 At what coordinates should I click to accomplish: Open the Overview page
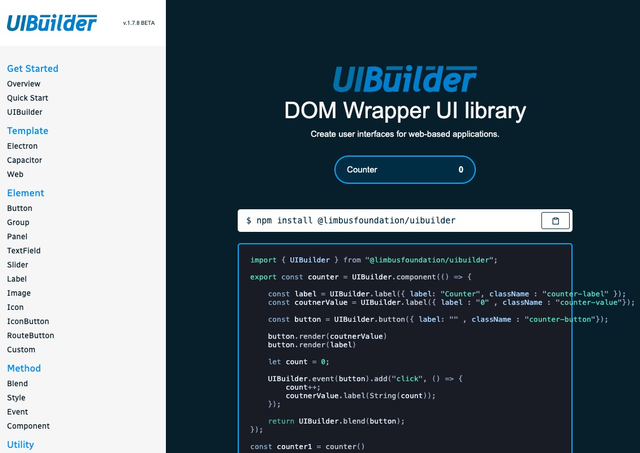point(24,84)
